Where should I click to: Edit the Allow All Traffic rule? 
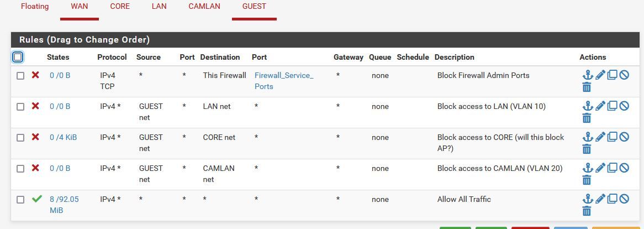click(600, 199)
